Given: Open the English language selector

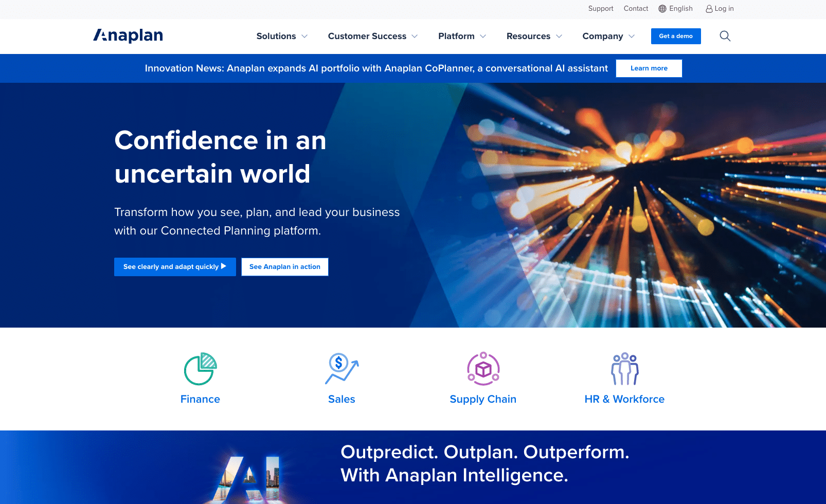Looking at the screenshot, I should tap(675, 9).
